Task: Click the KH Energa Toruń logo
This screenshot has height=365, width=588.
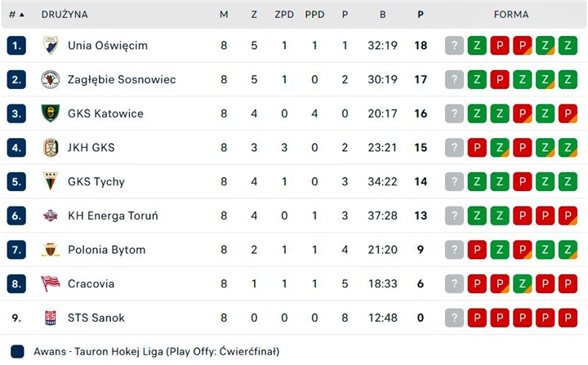Action: [x=51, y=216]
